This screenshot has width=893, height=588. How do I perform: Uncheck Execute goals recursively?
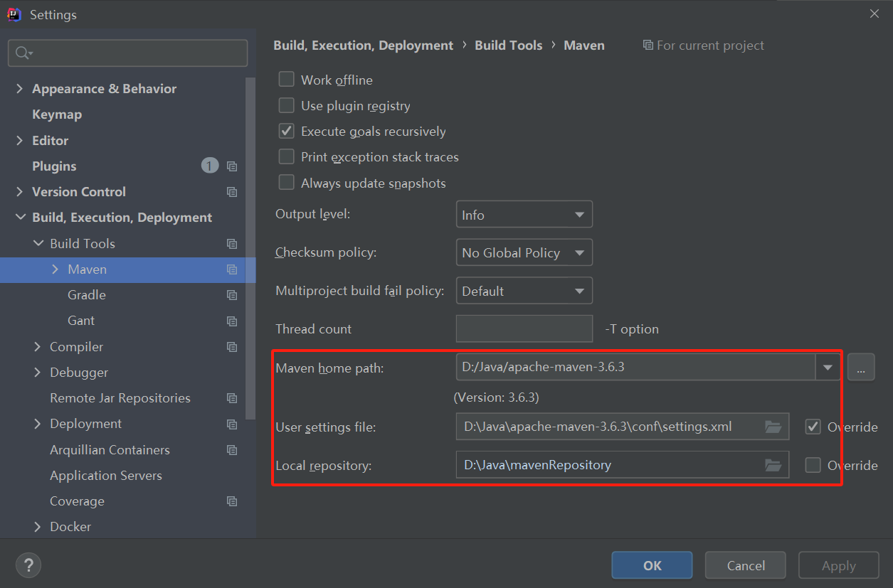pyautogui.click(x=286, y=131)
